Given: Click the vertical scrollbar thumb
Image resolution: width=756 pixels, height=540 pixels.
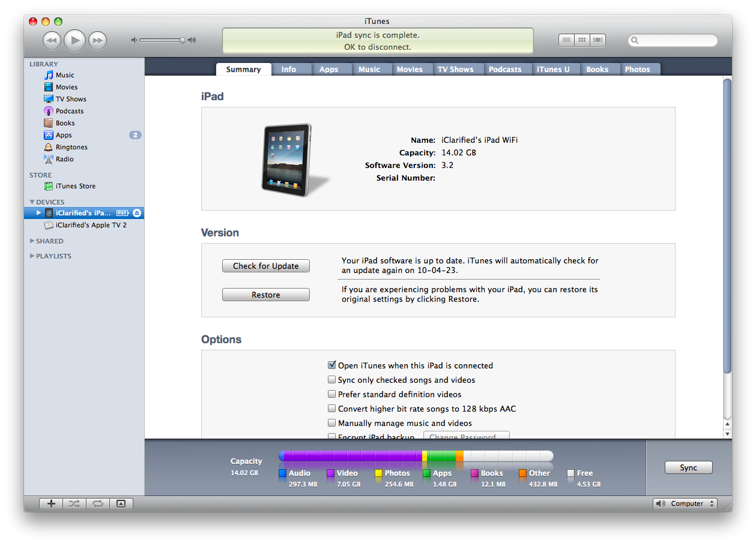Looking at the screenshot, I should [727, 226].
